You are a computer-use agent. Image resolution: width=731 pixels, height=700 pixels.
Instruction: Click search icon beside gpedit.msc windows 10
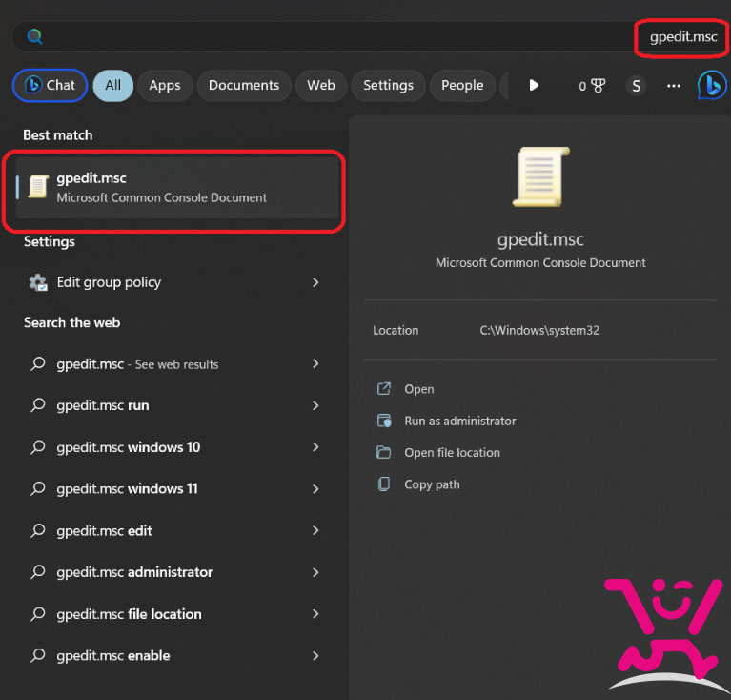click(38, 446)
